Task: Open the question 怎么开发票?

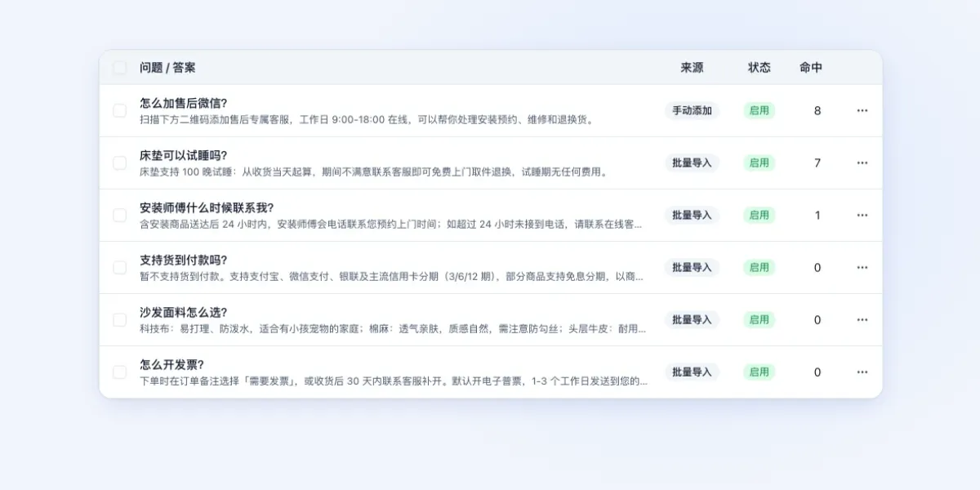Action: point(172,364)
